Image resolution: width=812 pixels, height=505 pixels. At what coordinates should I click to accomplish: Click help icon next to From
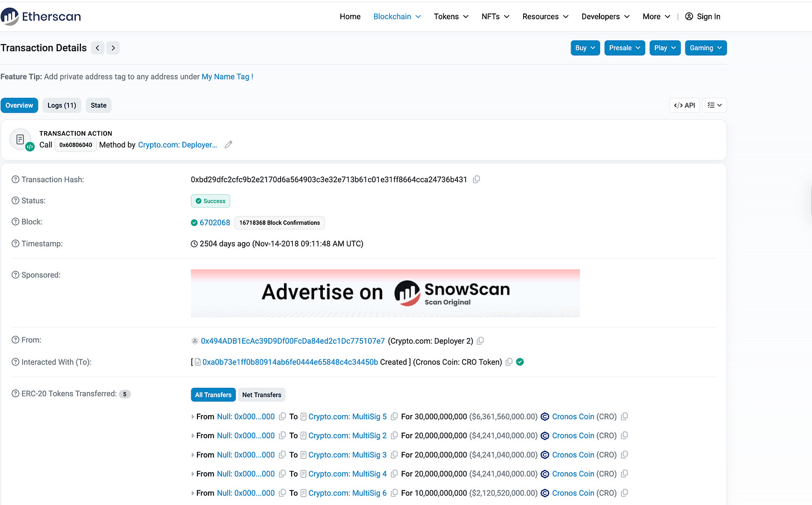click(x=16, y=340)
